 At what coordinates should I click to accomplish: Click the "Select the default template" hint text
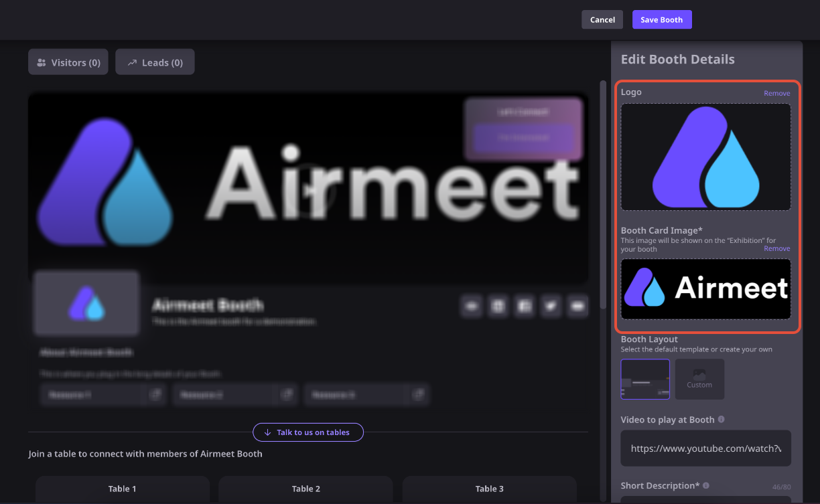(697, 349)
